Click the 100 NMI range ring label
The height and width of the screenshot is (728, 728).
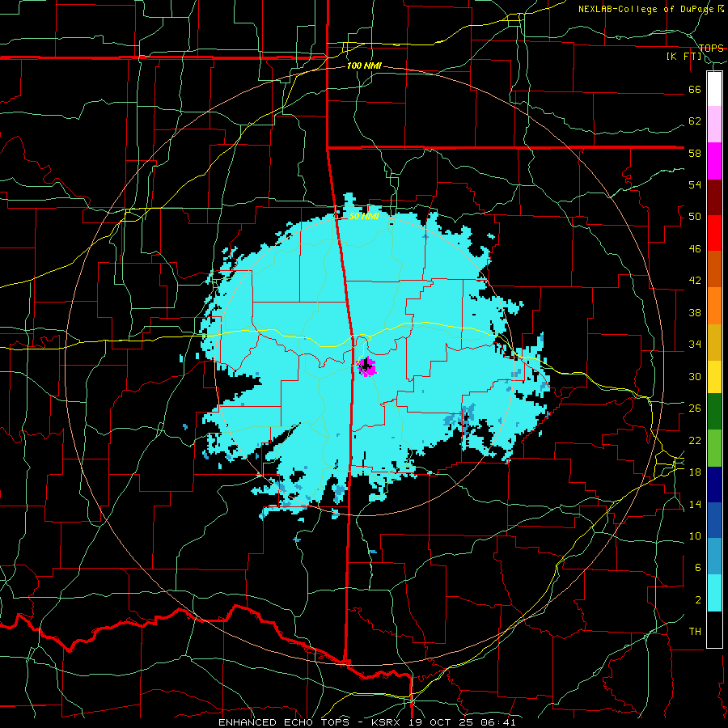[x=364, y=66]
